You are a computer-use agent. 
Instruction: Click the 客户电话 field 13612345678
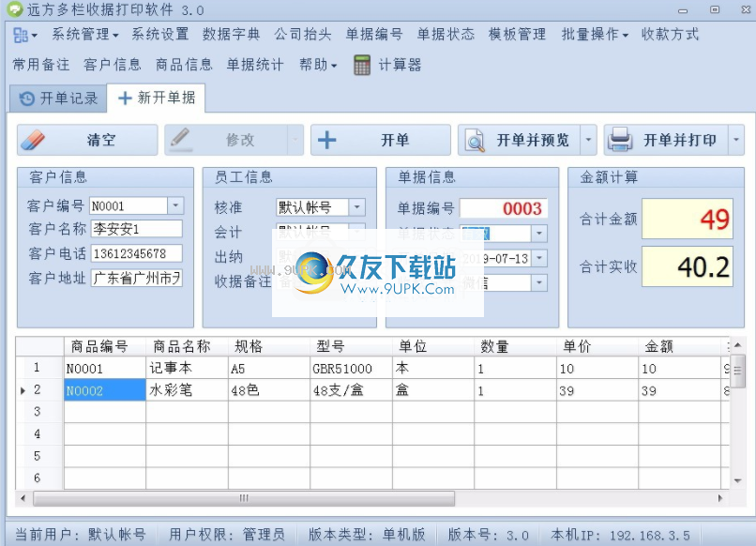tap(136, 253)
